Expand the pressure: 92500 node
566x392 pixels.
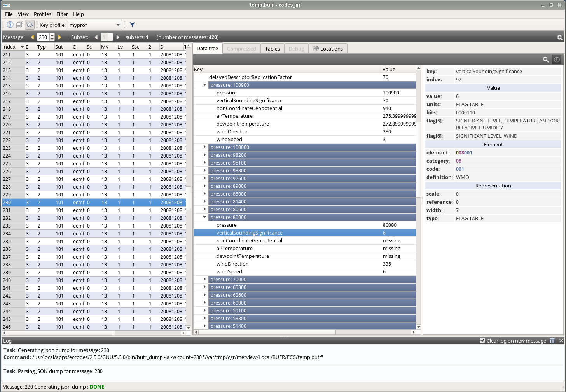point(204,178)
